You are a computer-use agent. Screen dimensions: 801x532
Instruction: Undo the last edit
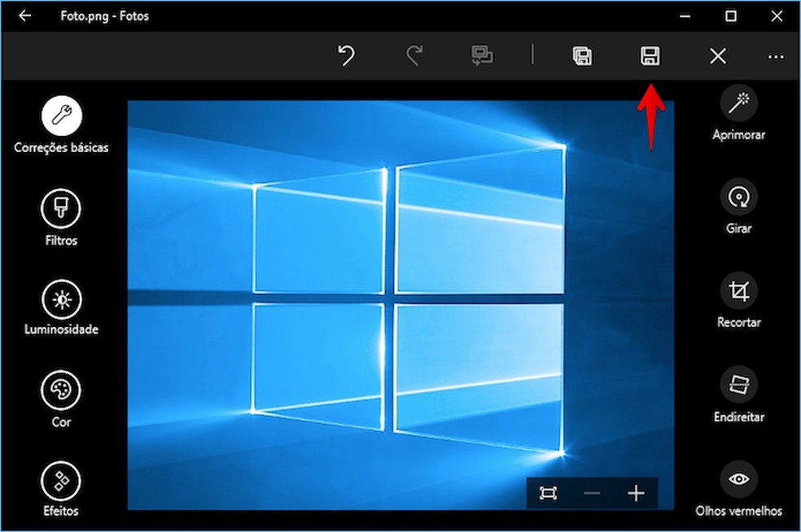pyautogui.click(x=346, y=55)
